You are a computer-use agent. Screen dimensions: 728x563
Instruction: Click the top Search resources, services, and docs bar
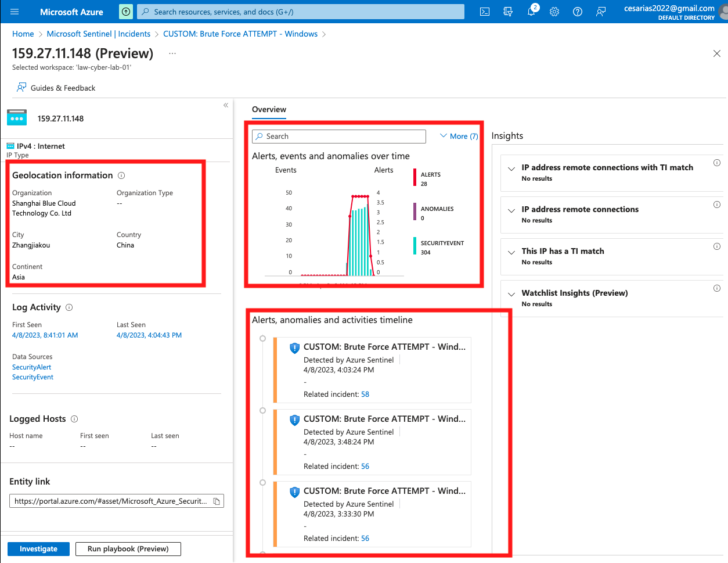point(301,12)
